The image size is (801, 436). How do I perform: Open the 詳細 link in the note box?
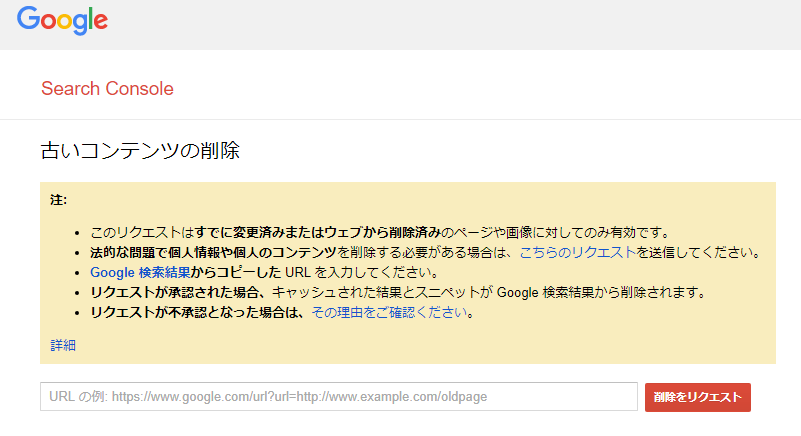pyautogui.click(x=63, y=346)
